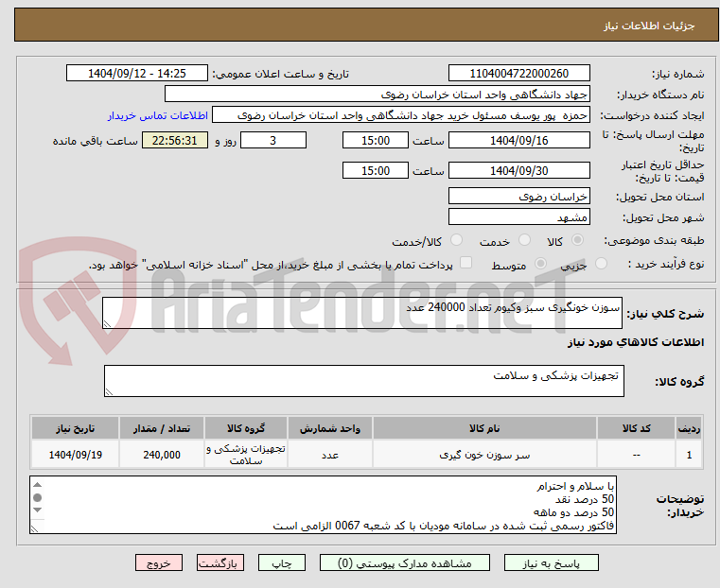Select the کالا/خدمت radio button
Viewport: 720px width, 588px height.
coord(456,240)
